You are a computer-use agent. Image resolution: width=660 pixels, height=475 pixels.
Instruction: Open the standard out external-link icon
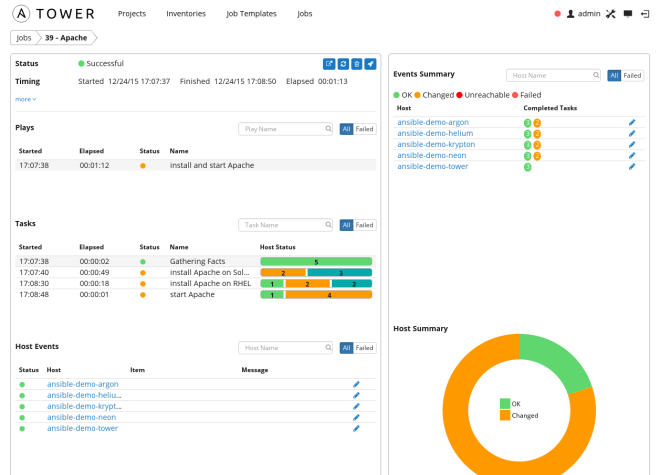(329, 64)
